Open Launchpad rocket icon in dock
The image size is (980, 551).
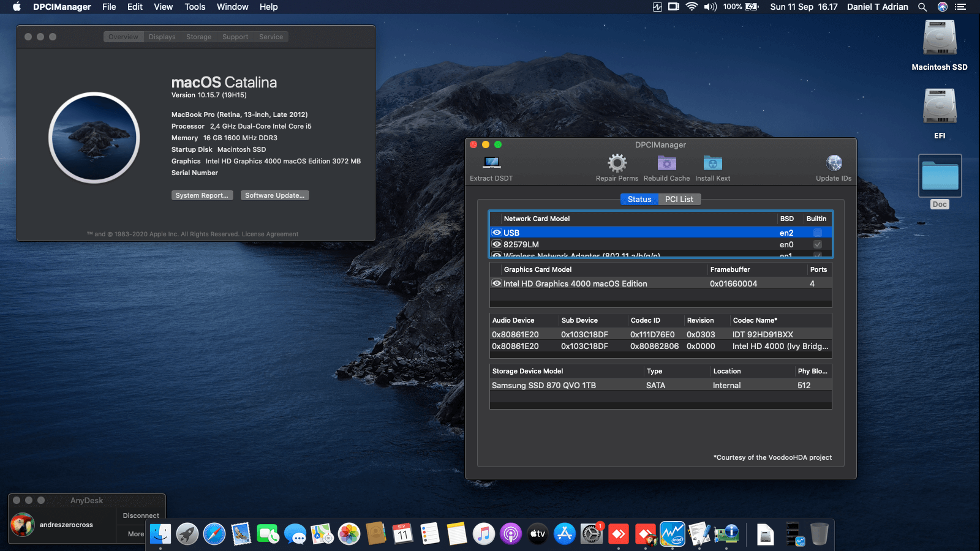187,534
